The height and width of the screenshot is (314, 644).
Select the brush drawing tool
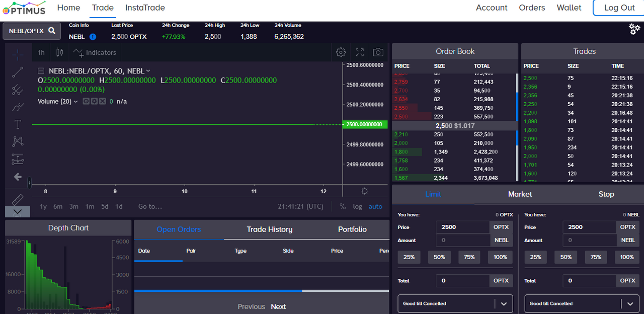(18, 107)
